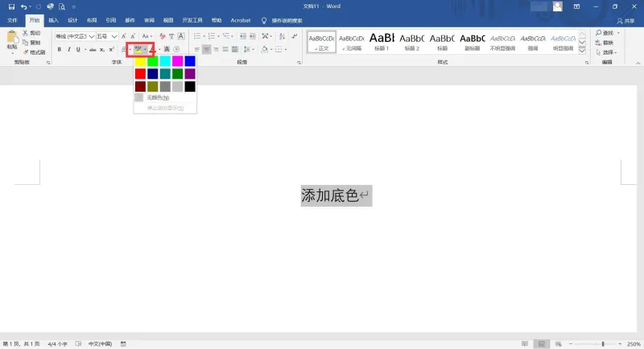The width and height of the screenshot is (644, 349).
Task: Click the Save icon in the title bar
Action: tap(11, 6)
